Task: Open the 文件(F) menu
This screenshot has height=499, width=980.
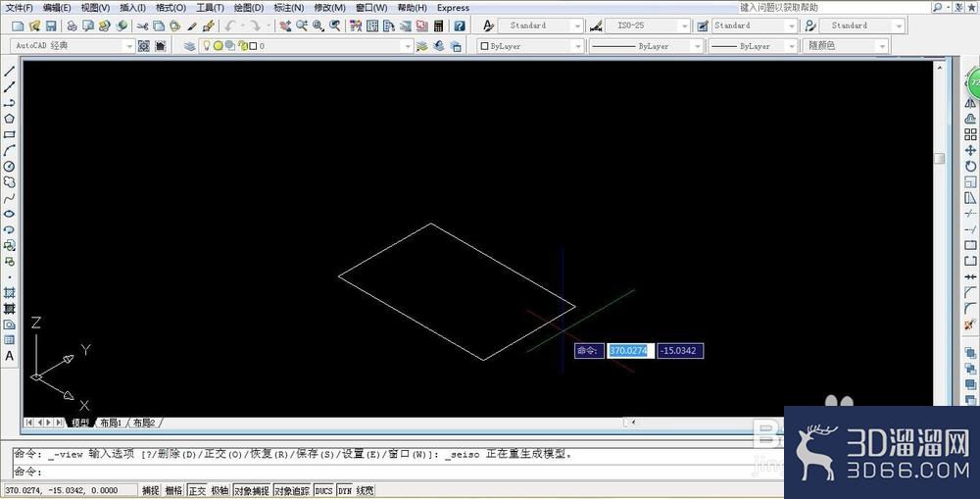Action: 19,8
